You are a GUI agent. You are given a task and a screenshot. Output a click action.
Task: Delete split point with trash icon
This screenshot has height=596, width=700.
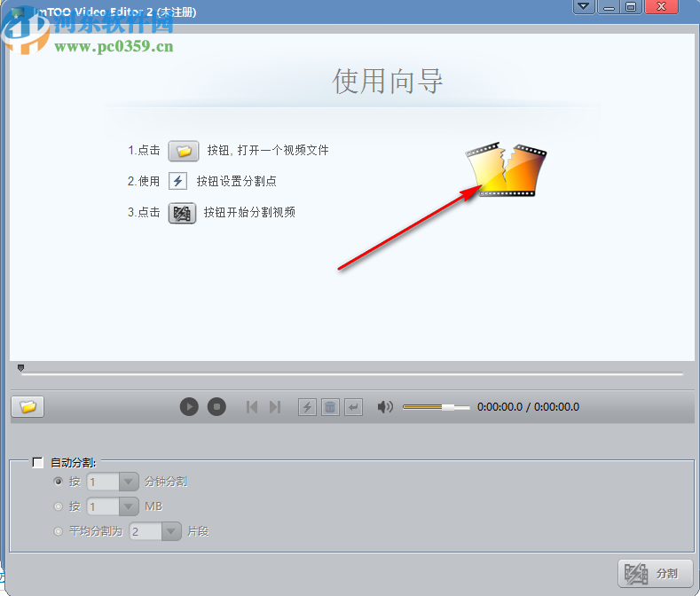click(330, 407)
